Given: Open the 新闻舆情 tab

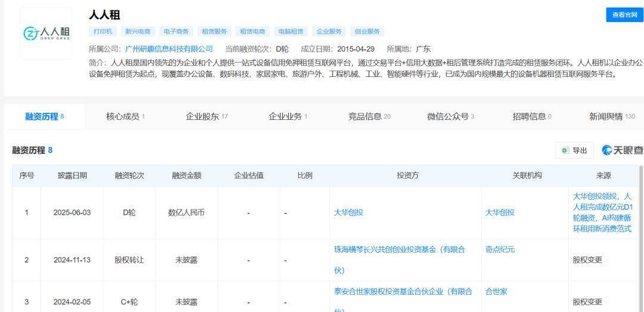Looking at the screenshot, I should (612, 116).
